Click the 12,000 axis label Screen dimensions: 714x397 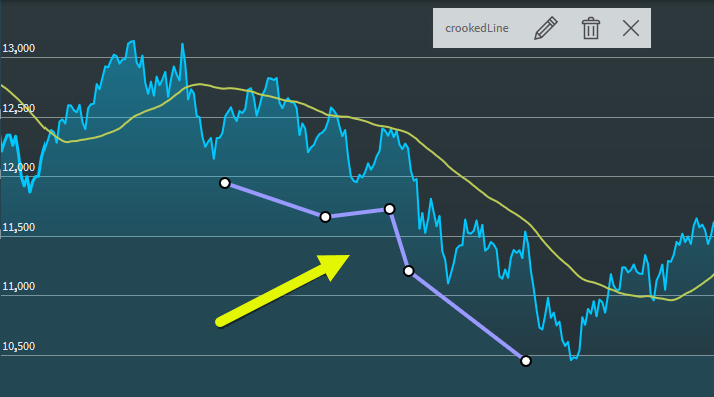(x=19, y=167)
